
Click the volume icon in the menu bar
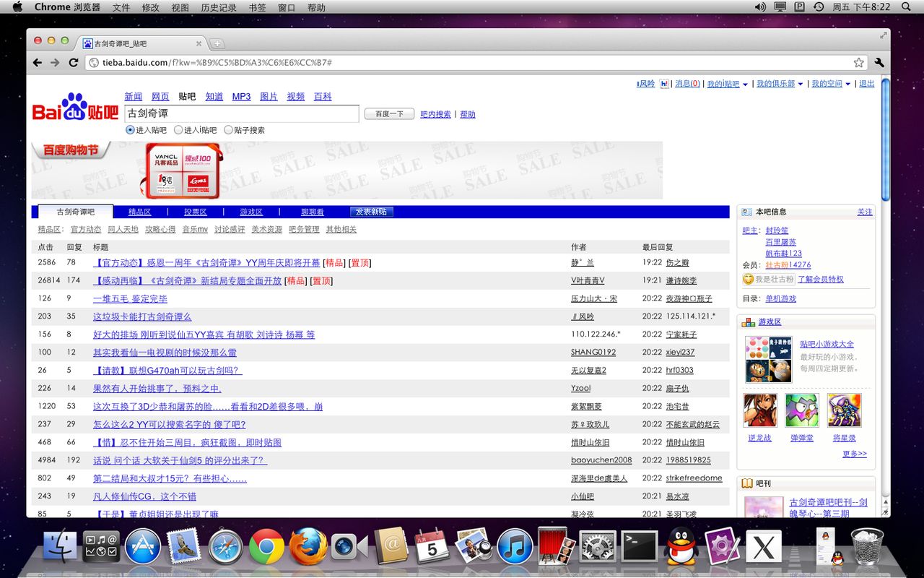point(760,7)
